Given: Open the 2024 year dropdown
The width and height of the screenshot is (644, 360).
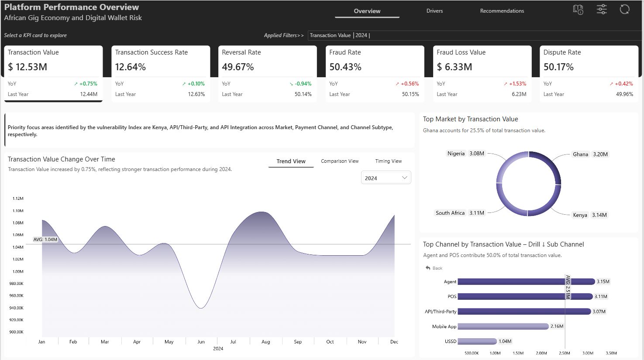Looking at the screenshot, I should (386, 178).
